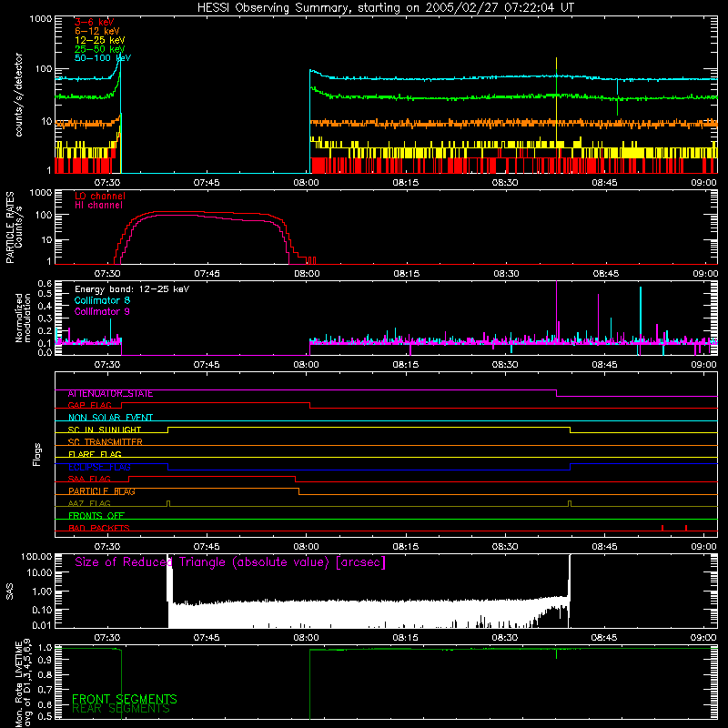The width and height of the screenshot is (728, 728).
Task: Click the 08:00 tick label under counts panel
Action: click(x=306, y=183)
